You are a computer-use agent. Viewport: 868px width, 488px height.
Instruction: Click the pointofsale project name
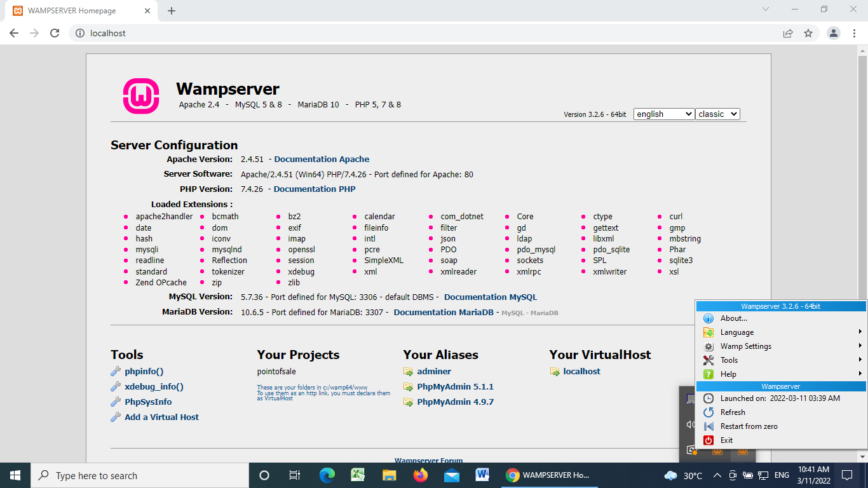coord(276,372)
